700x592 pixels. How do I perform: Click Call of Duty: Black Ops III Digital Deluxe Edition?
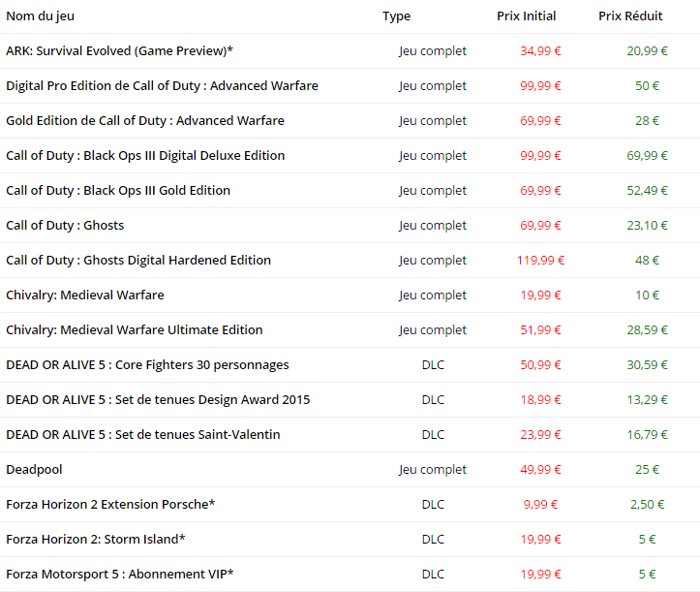click(x=145, y=156)
